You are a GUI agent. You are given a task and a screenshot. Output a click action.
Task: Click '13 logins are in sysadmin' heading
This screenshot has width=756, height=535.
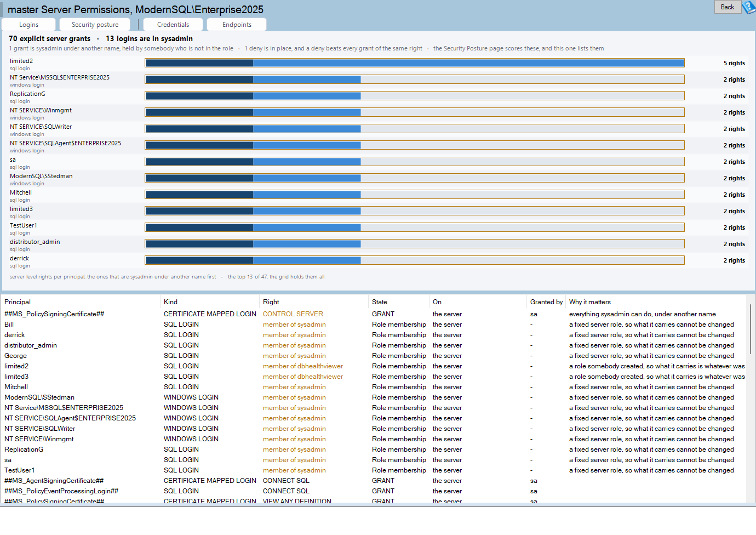pos(149,38)
